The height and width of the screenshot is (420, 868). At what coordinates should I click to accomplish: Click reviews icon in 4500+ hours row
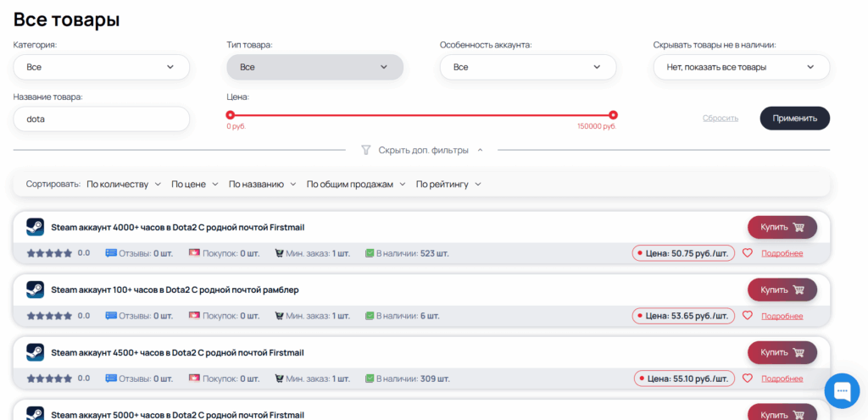click(111, 379)
